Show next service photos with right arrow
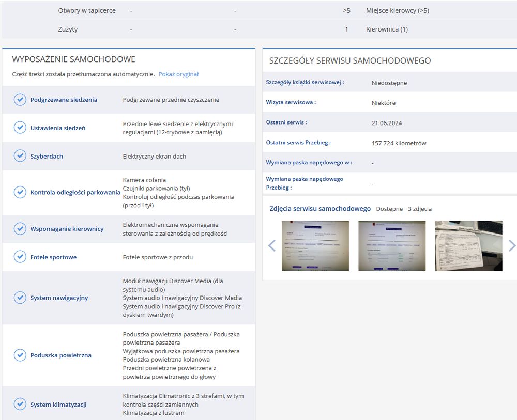 512,246
